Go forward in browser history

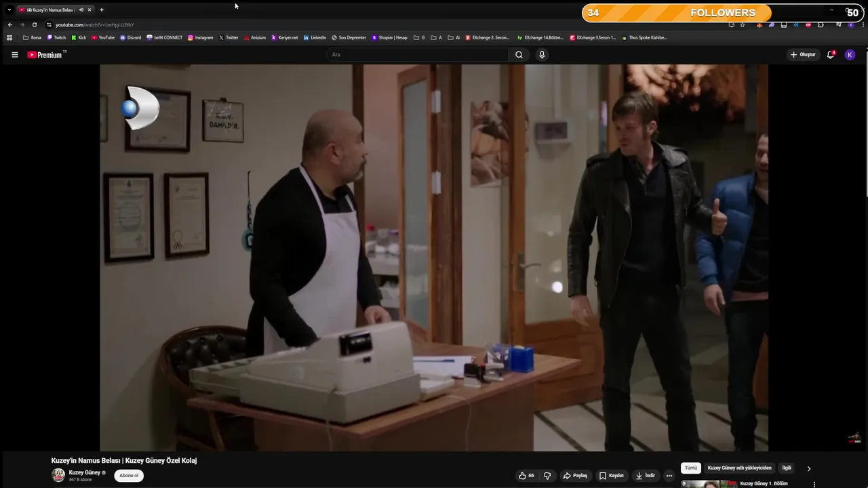(22, 24)
